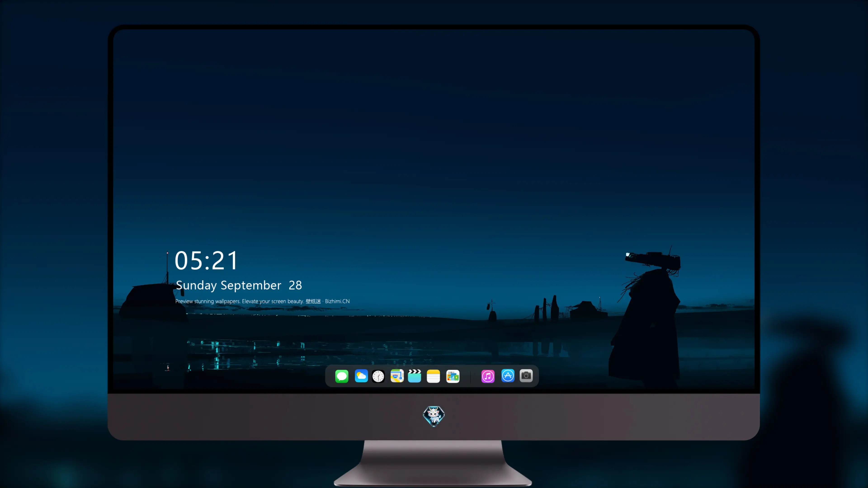Image resolution: width=868 pixels, height=488 pixels.
Task: Launch the pink iTunes Store music icon
Action: click(488, 376)
